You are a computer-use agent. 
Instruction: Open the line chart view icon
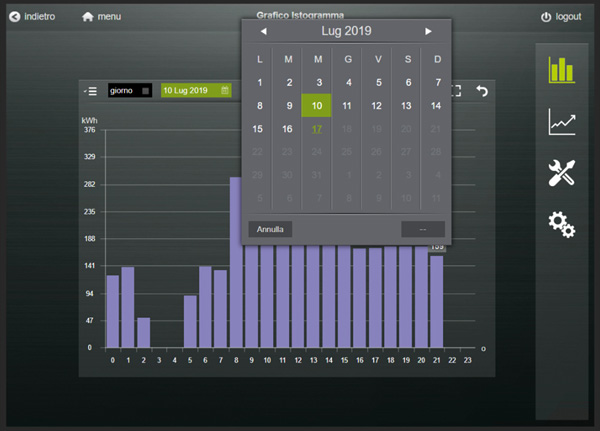tap(561, 122)
